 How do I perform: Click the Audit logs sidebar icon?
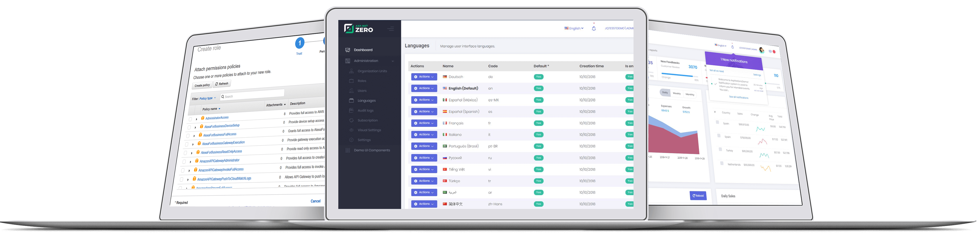pyautogui.click(x=351, y=111)
